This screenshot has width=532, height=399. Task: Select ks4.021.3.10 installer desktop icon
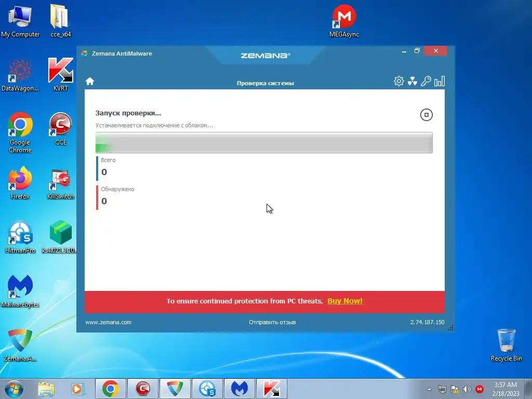(60, 237)
